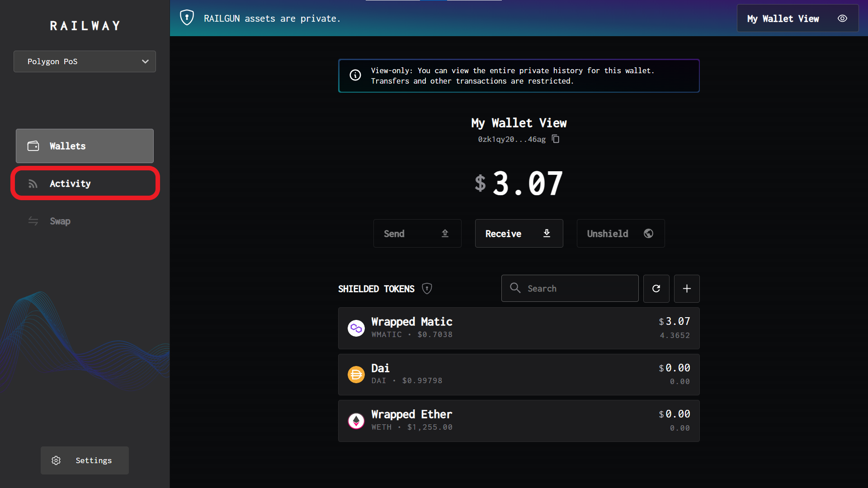Click the wallet icon beside Wallets

tap(33, 146)
